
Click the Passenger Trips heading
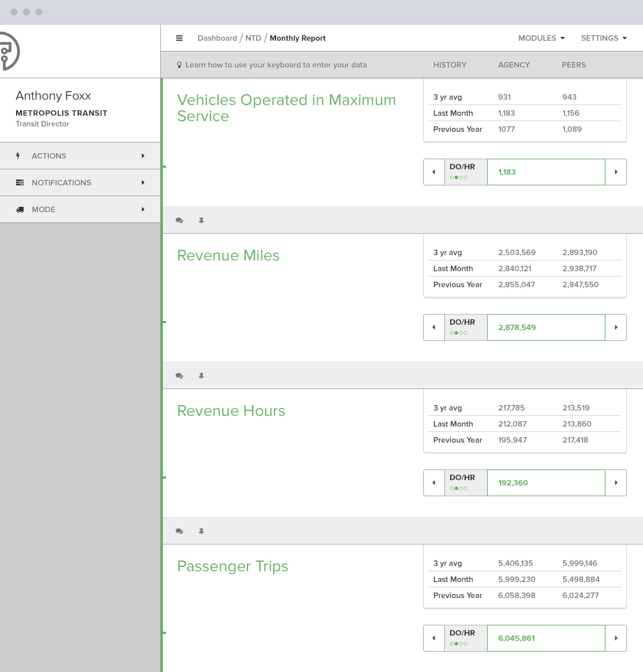pyautogui.click(x=233, y=566)
